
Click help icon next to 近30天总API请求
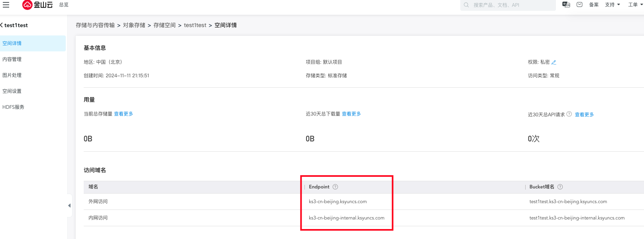[569, 114]
